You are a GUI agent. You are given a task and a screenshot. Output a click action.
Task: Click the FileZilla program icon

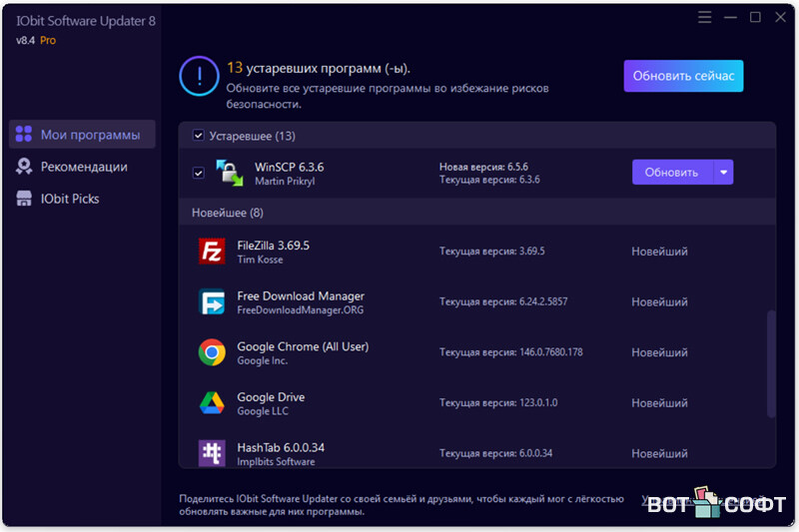pos(212,252)
